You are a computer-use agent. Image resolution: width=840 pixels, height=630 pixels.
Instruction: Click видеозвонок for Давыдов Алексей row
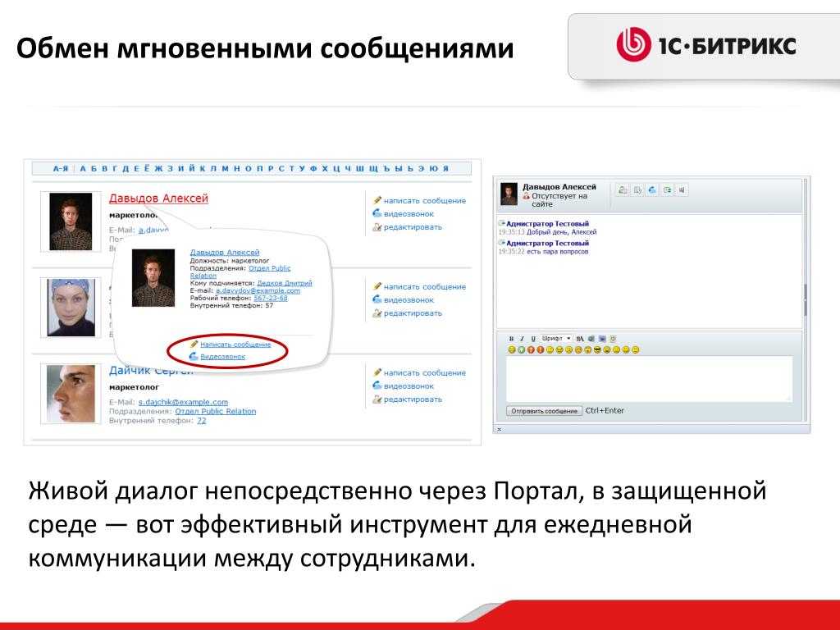[409, 214]
